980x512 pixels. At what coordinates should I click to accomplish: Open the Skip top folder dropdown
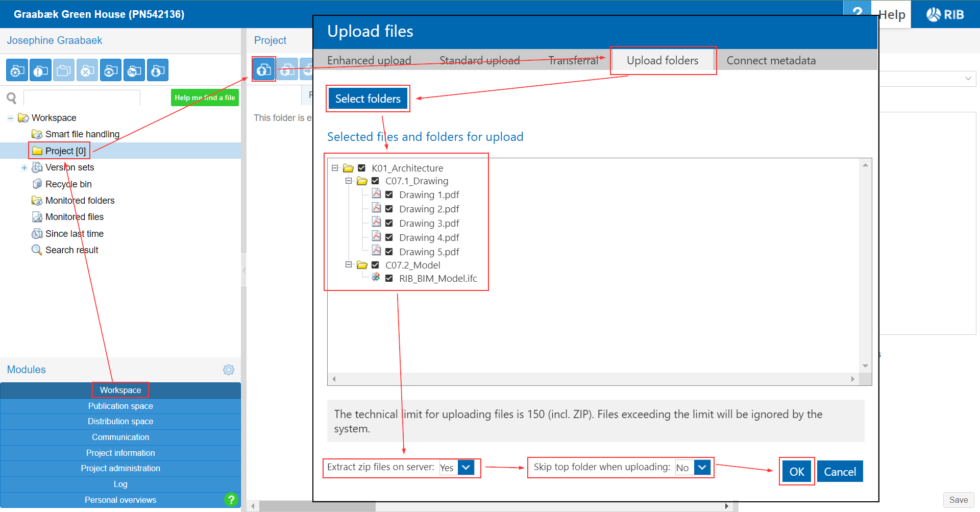(702, 467)
